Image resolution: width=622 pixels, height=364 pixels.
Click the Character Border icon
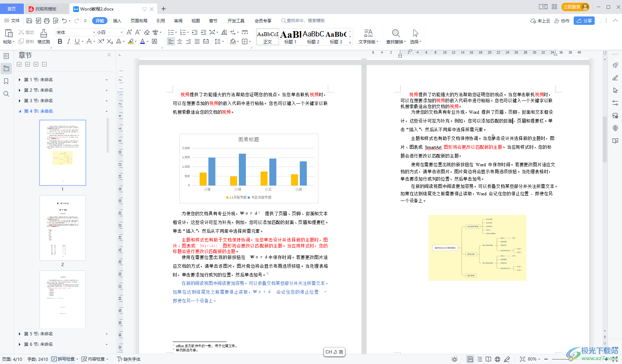pos(154,41)
